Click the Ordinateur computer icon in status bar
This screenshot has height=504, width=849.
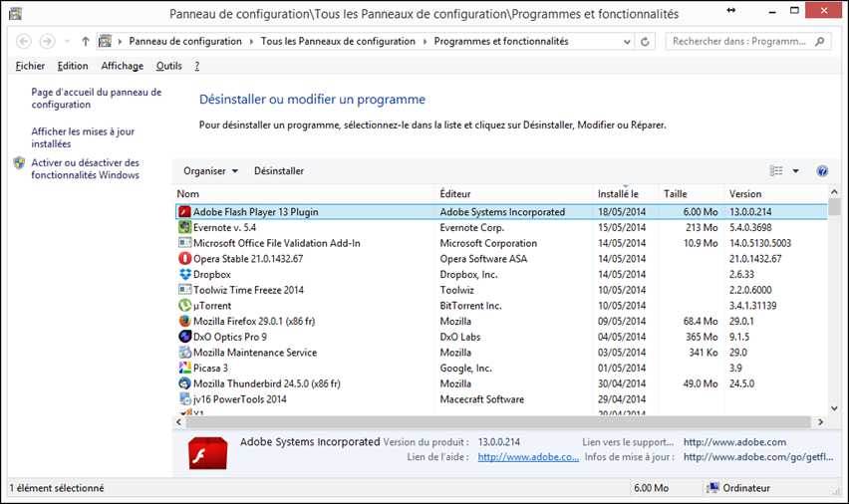pos(713,488)
